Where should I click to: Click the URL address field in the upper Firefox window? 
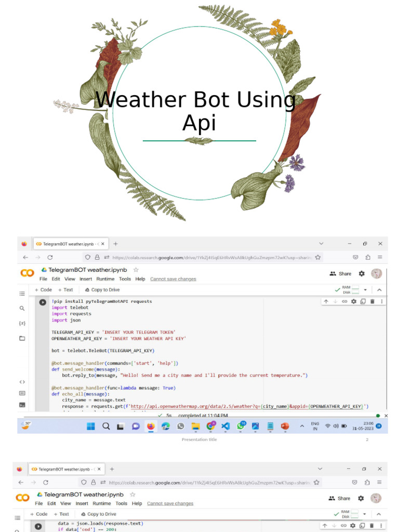203,258
